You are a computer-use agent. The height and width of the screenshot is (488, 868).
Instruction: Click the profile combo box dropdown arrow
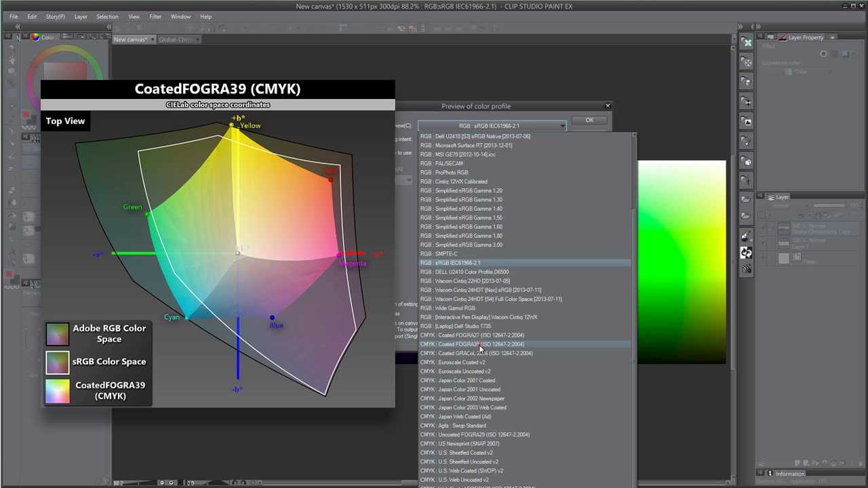coord(562,126)
